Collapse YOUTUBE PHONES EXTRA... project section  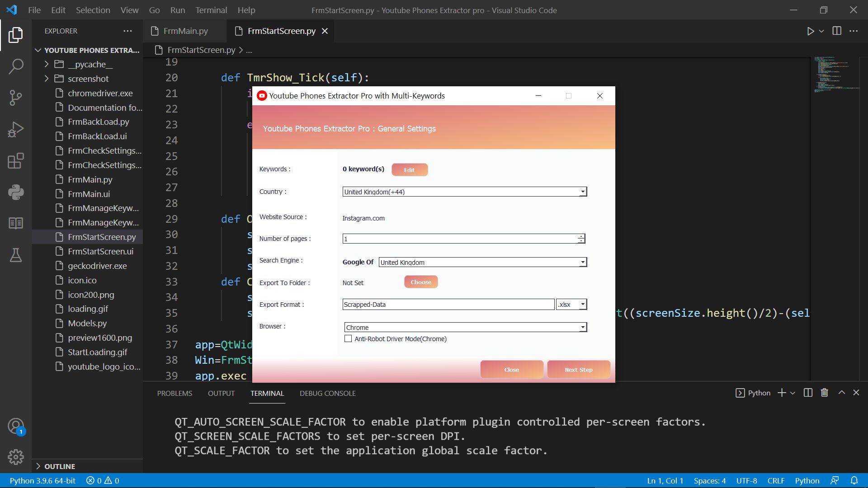(x=87, y=50)
